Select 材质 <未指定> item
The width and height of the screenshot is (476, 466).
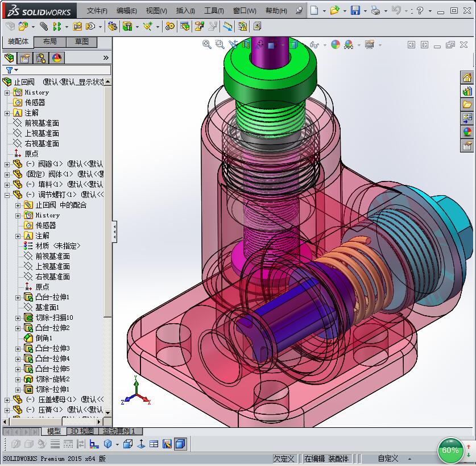[x=57, y=246]
